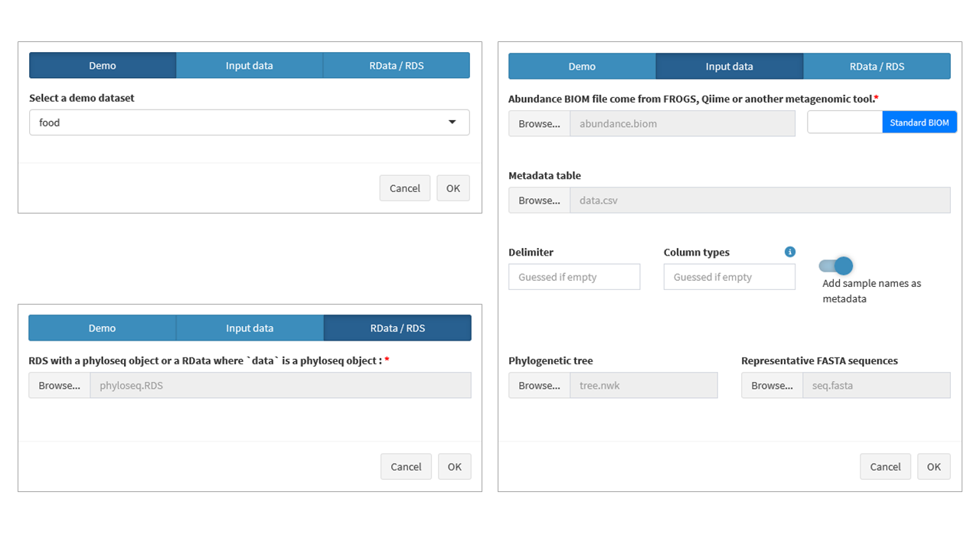Open RData / RDS tab in top-left panel
Viewport: 980px width, 551px height.
coord(396,66)
